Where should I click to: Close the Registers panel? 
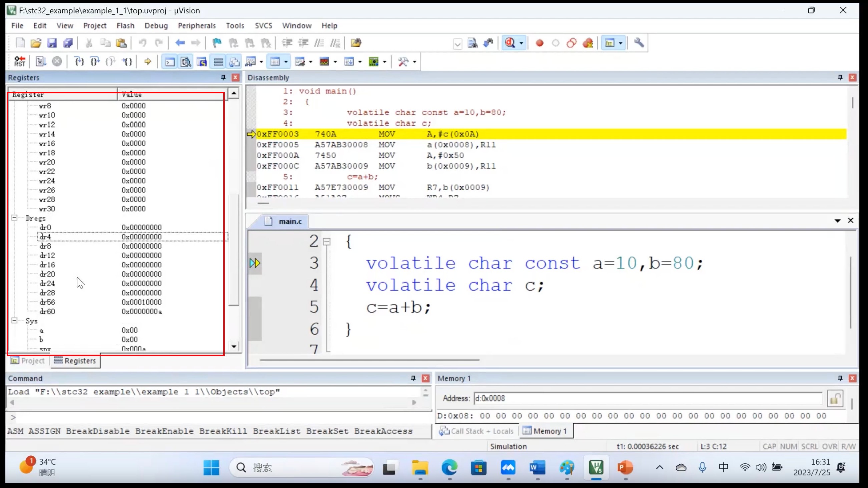235,78
